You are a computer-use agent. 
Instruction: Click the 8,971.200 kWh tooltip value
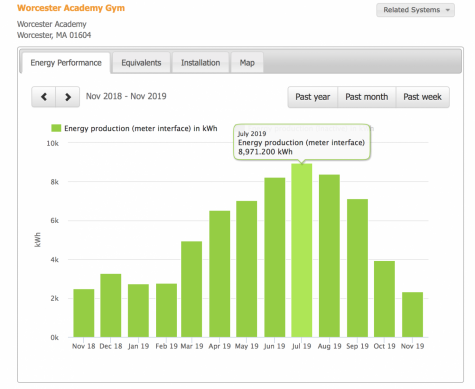click(265, 152)
